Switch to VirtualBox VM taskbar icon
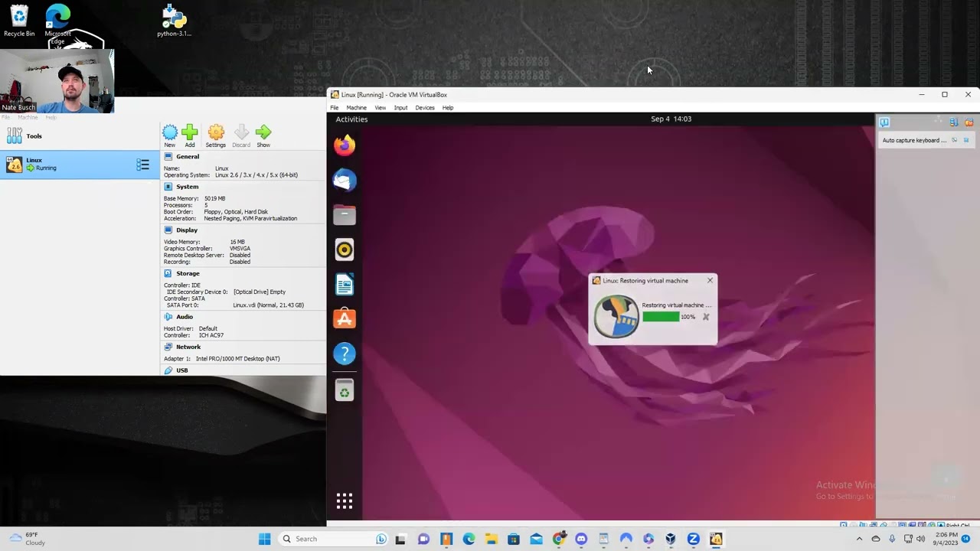The height and width of the screenshot is (551, 980). tap(716, 539)
